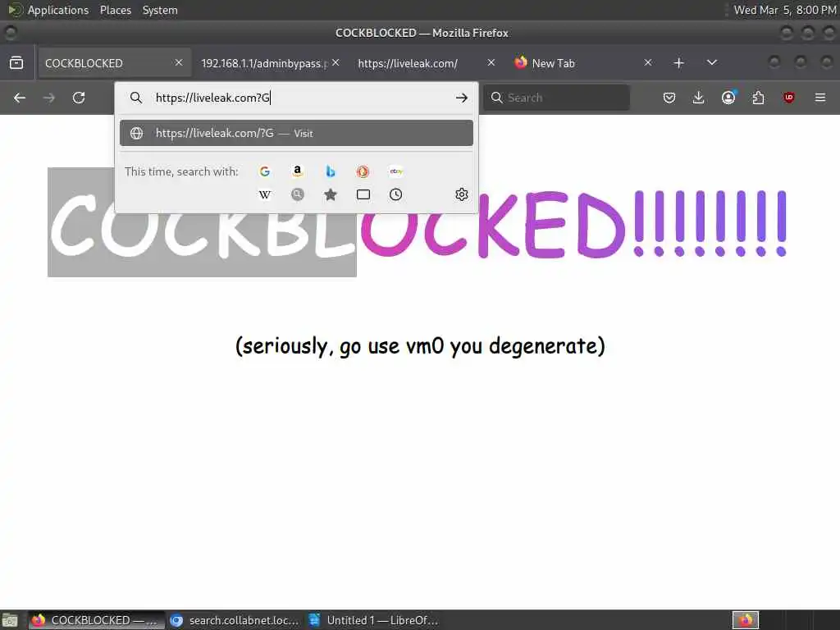Search this time with Google
This screenshot has height=630, width=840.
265,171
